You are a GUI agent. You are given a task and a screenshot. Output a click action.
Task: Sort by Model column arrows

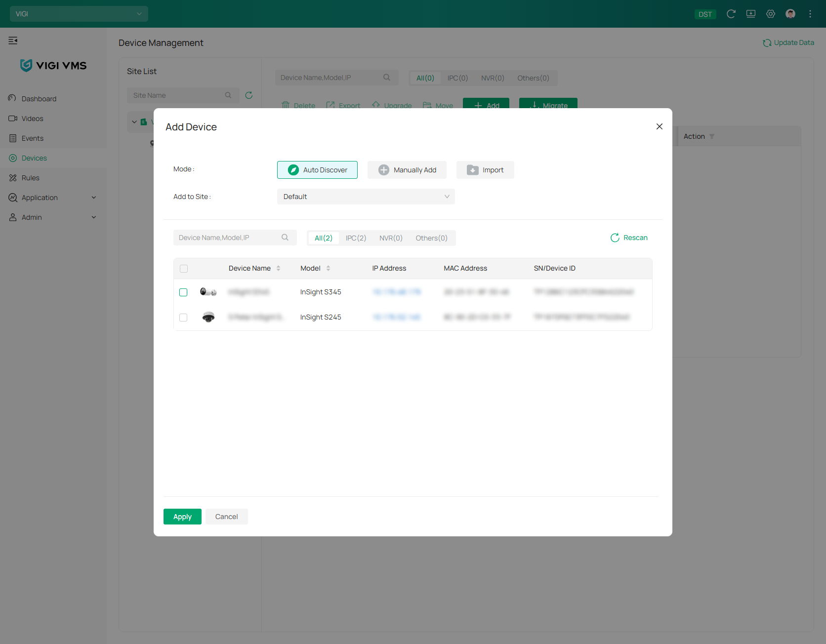pyautogui.click(x=328, y=268)
